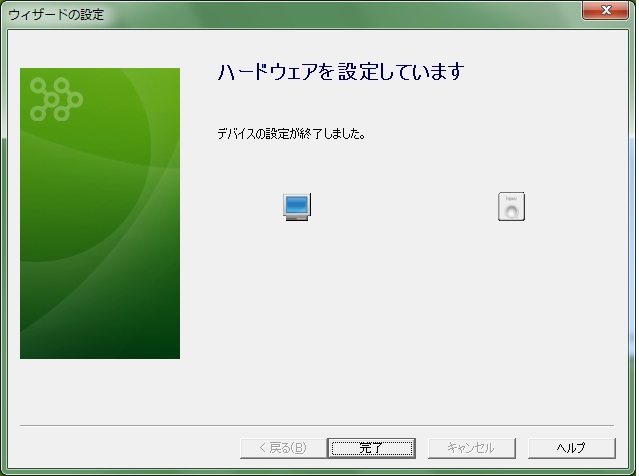Close the wizard with the red X

click(605, 10)
